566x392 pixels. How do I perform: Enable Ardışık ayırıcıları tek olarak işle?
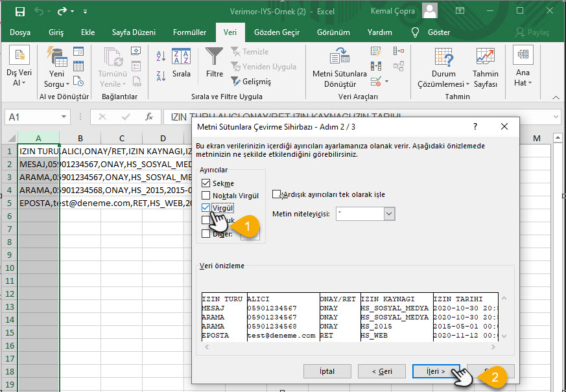coord(276,194)
